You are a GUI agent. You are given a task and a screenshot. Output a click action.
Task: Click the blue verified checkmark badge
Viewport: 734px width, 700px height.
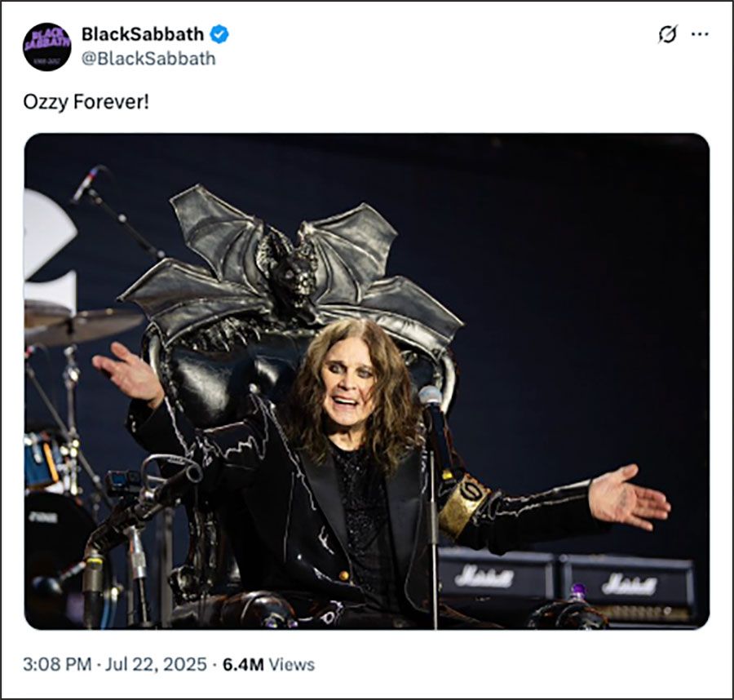pos(219,34)
